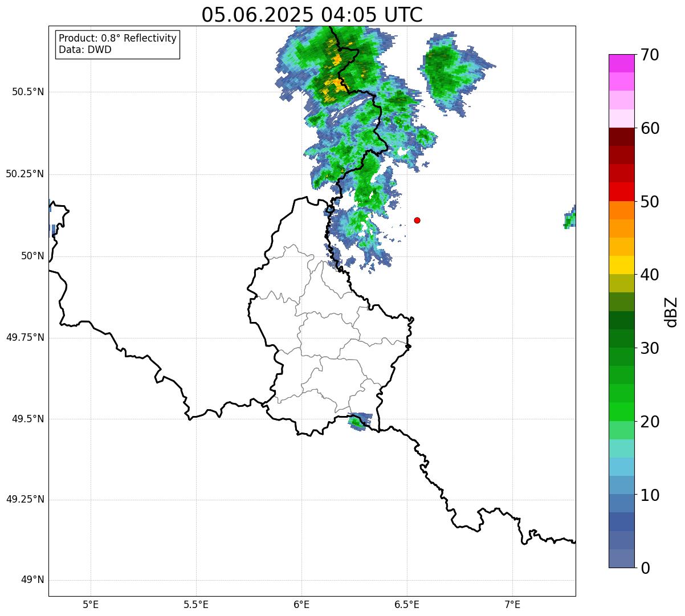Click the 50.25°N latitude label
Viewport: 685px width, 616px height.
point(25,174)
